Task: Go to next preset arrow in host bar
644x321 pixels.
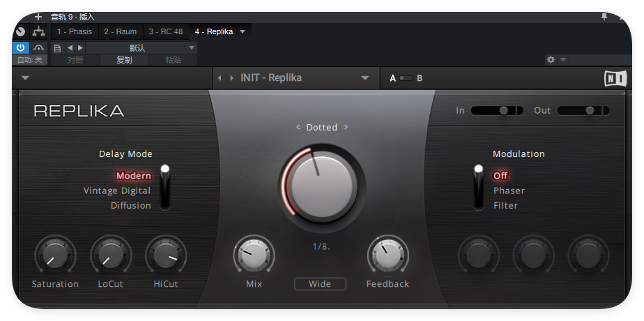Action: point(80,47)
